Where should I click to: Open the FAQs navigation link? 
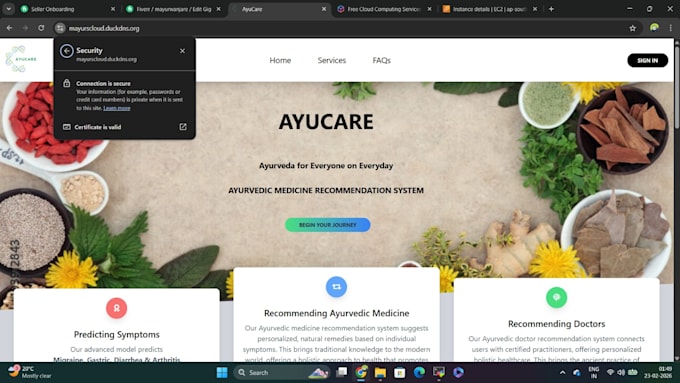(382, 60)
